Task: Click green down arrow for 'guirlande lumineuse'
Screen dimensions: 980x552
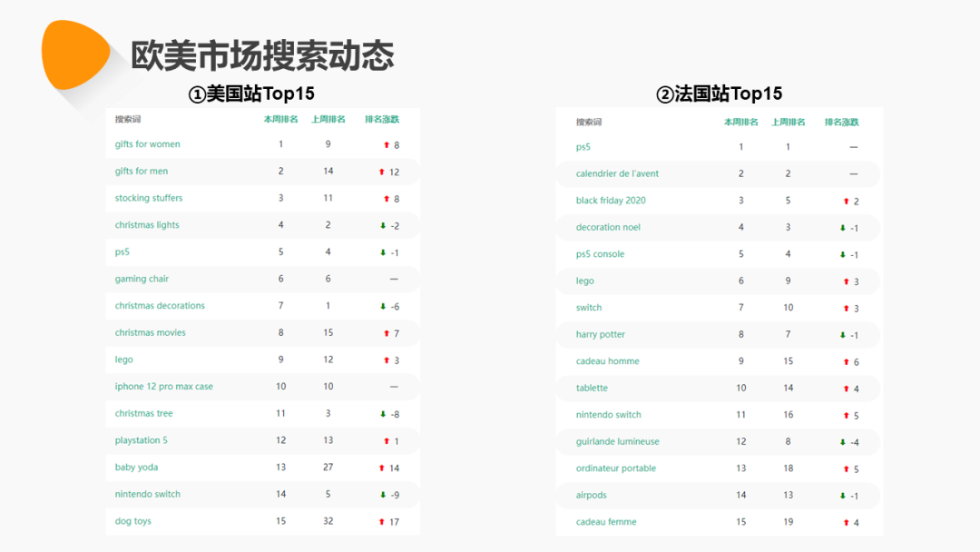Action: coord(842,442)
